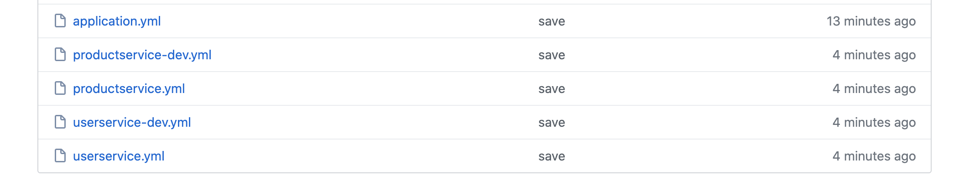This screenshot has height=176, width=980.
Task: Click the 13 minutes ago timestamp
Action: click(x=871, y=21)
